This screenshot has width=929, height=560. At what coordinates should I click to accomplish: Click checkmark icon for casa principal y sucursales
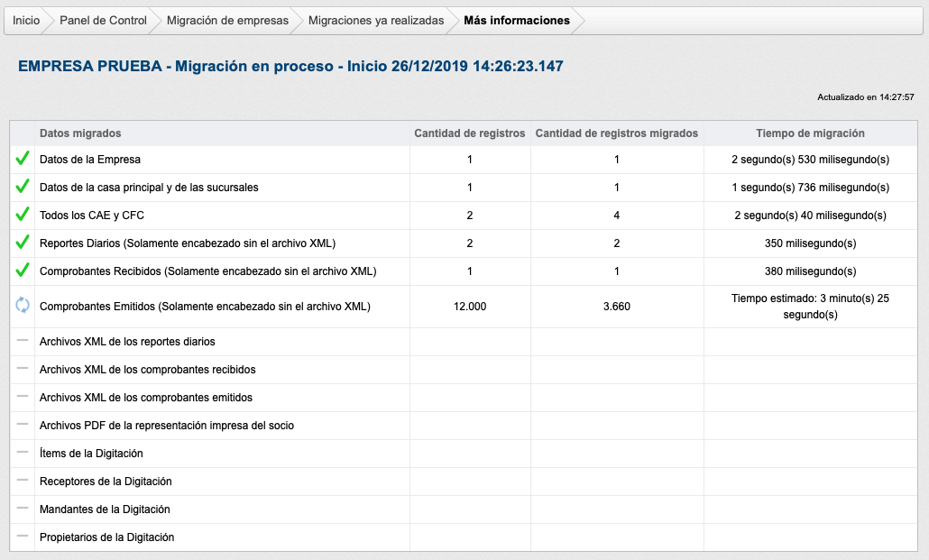(x=23, y=187)
